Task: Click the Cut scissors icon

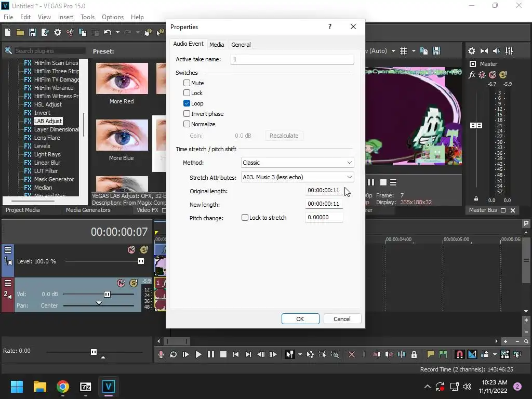Action: click(70, 32)
